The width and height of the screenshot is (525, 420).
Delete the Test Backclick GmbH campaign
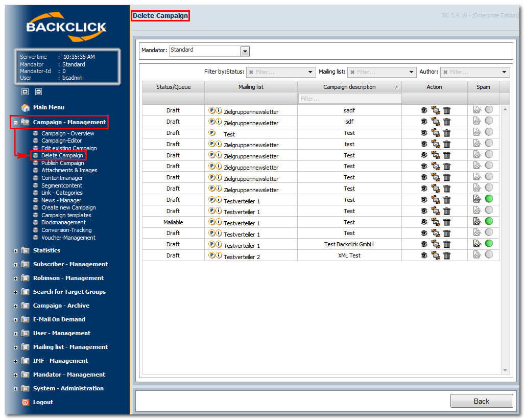(447, 245)
